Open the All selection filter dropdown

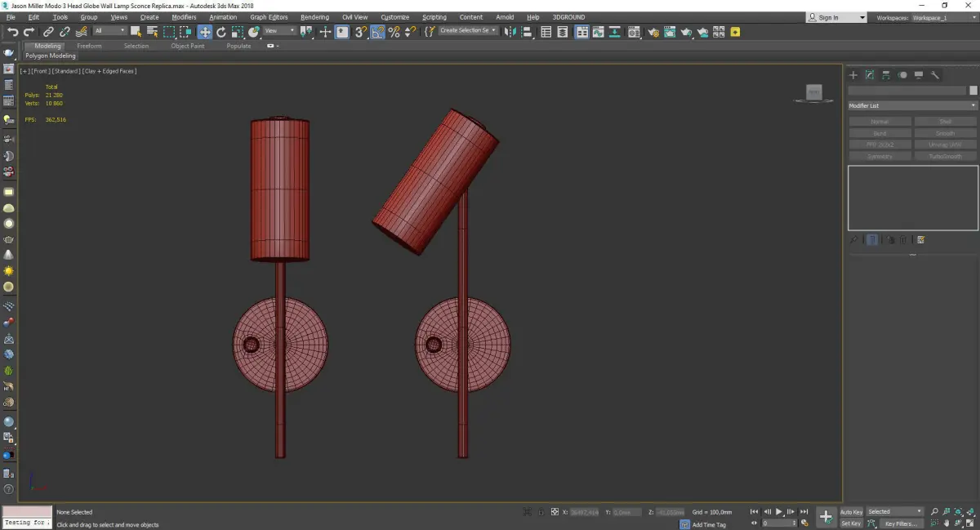coord(109,31)
